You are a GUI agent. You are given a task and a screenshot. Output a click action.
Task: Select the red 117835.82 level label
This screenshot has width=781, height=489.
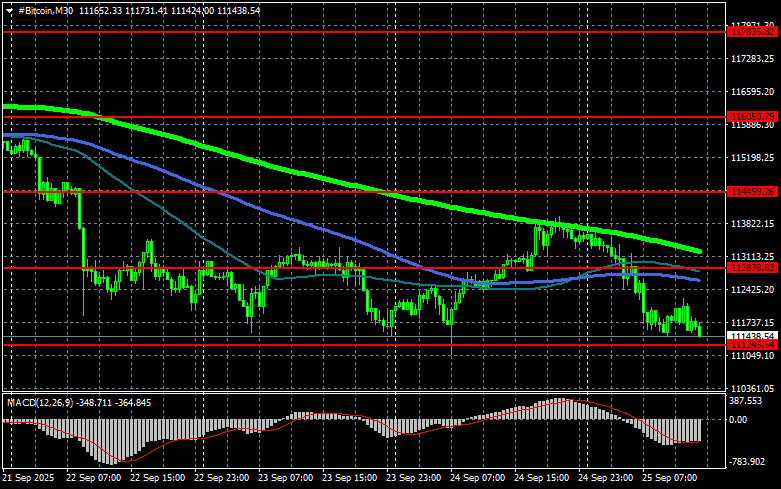coord(752,32)
